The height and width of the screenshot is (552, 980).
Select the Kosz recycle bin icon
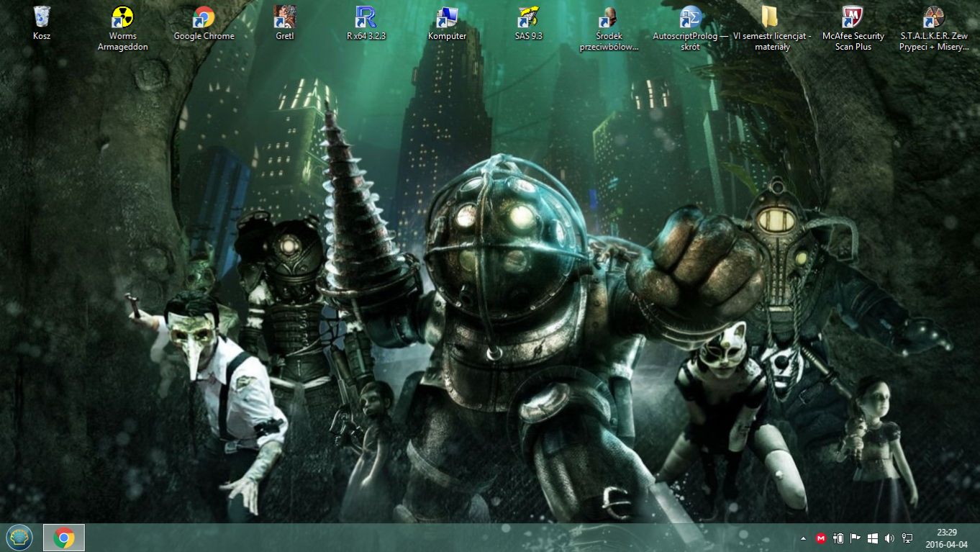click(x=42, y=22)
